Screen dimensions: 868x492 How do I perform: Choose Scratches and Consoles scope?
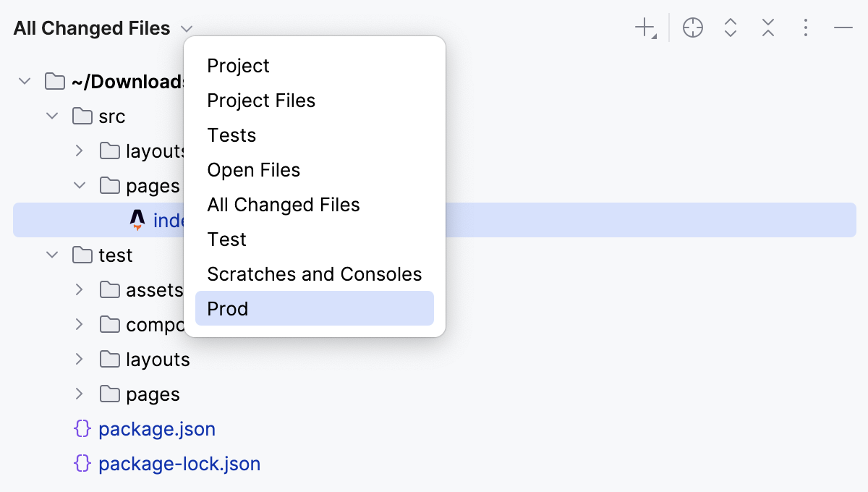pyautogui.click(x=315, y=273)
